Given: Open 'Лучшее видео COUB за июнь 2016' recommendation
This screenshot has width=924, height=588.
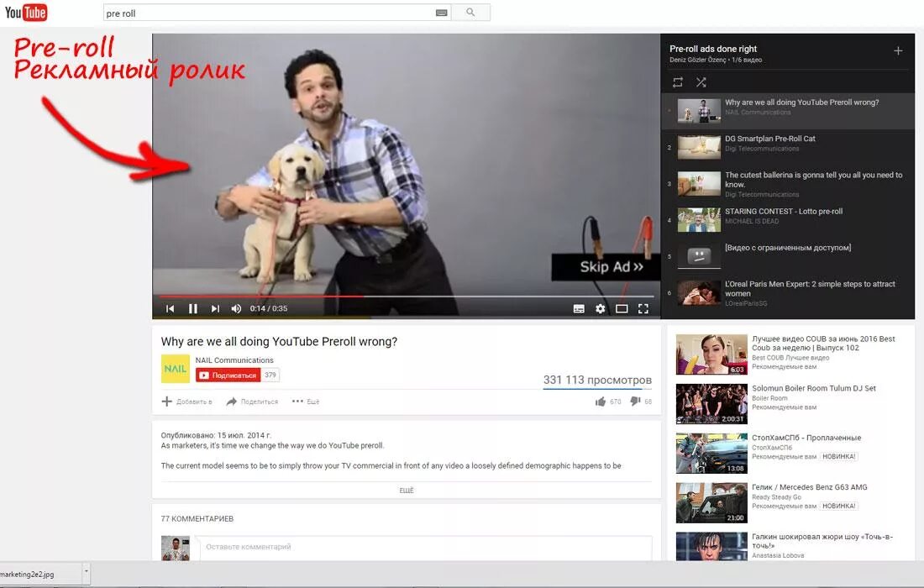Looking at the screenshot, I should click(823, 344).
